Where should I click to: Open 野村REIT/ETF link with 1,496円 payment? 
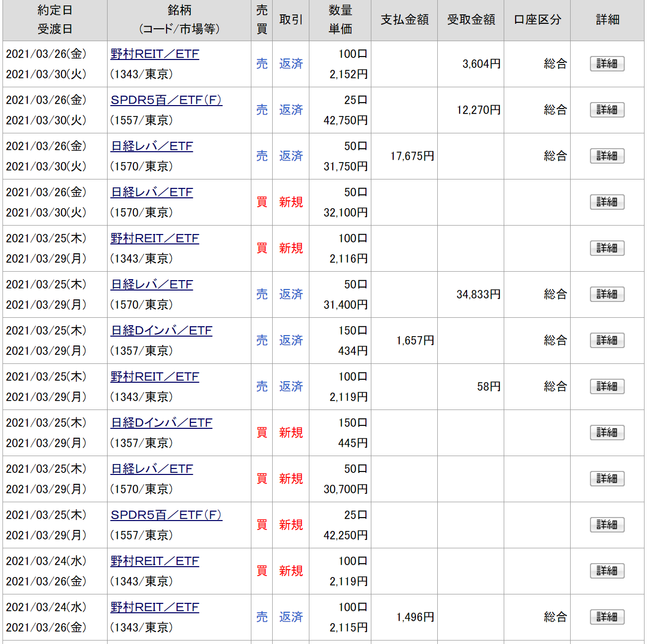point(155,607)
